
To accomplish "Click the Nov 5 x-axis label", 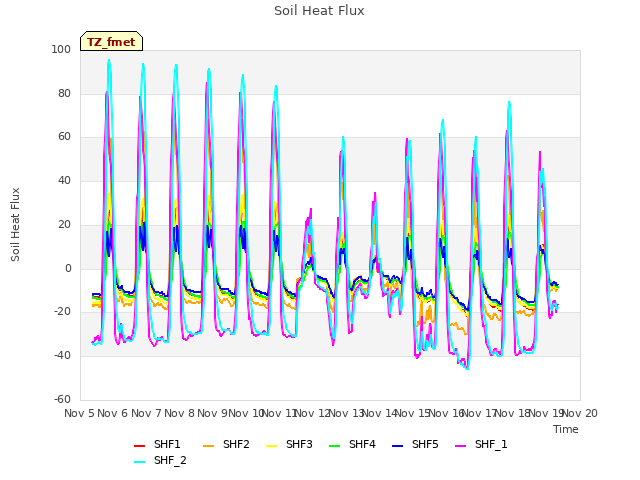I will [79, 413].
